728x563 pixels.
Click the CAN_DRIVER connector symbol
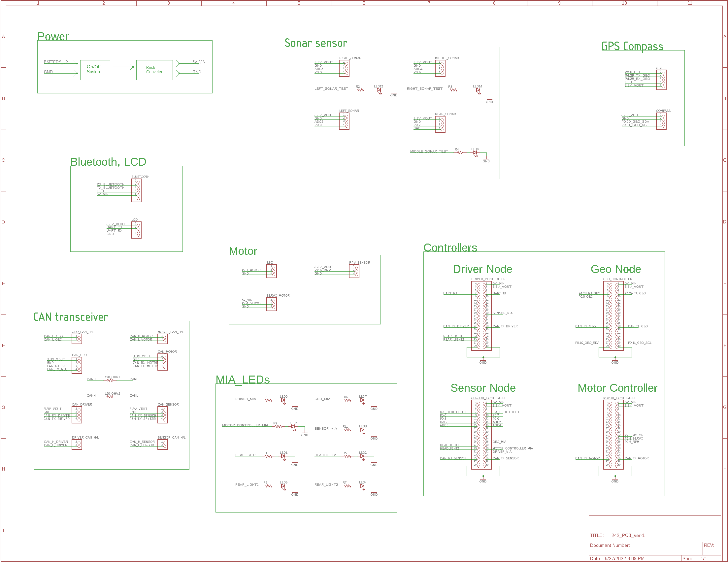click(x=77, y=415)
